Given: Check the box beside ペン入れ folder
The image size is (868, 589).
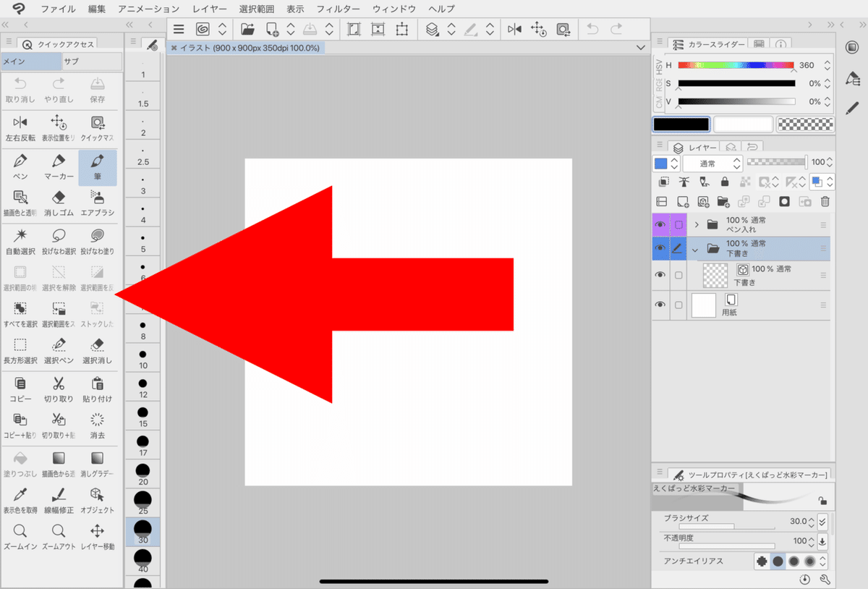Looking at the screenshot, I should pos(678,225).
